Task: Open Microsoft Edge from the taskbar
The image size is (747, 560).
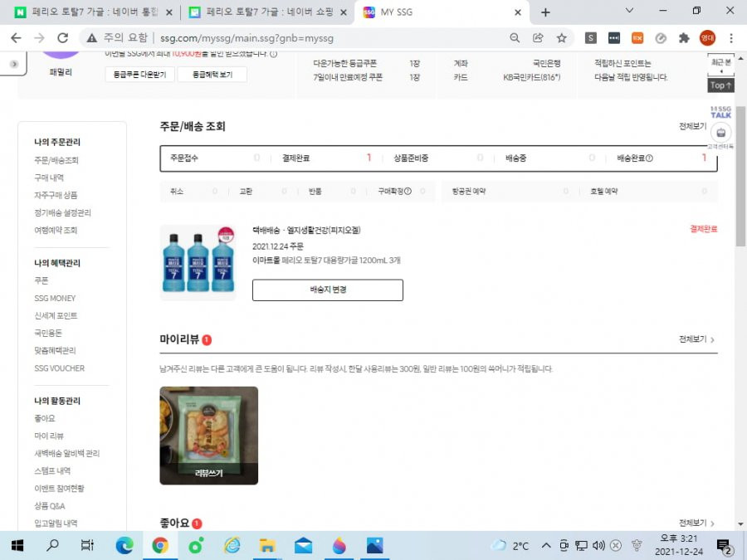Action: point(124,545)
